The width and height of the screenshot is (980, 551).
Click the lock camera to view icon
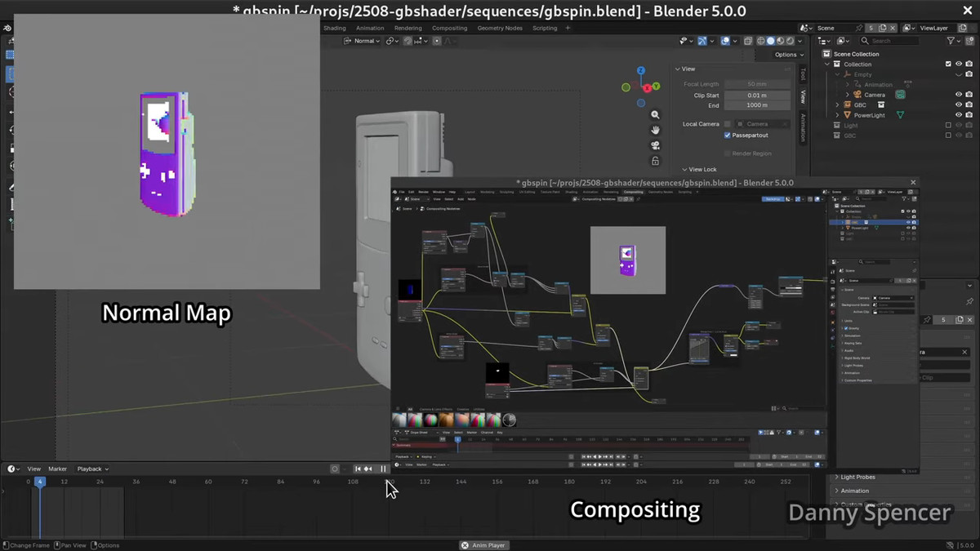[x=655, y=161]
